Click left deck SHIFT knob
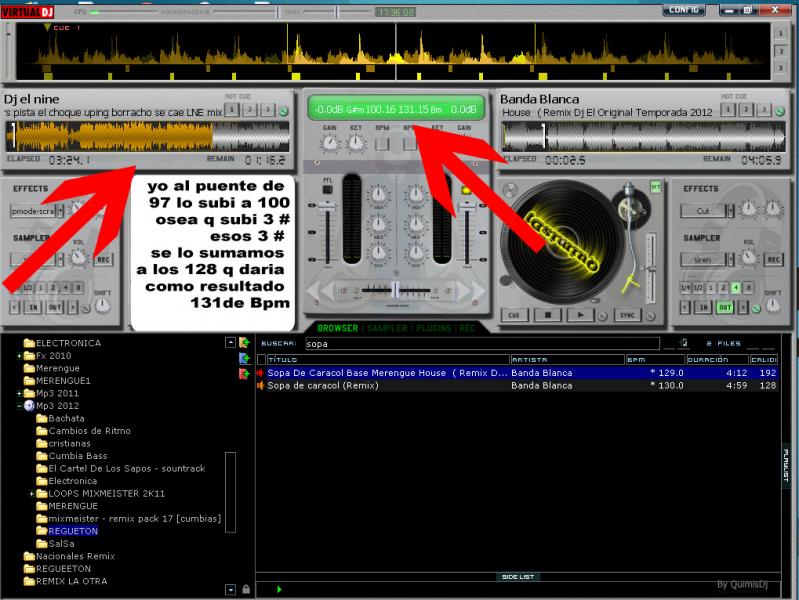The width and height of the screenshot is (799, 600). click(102, 305)
